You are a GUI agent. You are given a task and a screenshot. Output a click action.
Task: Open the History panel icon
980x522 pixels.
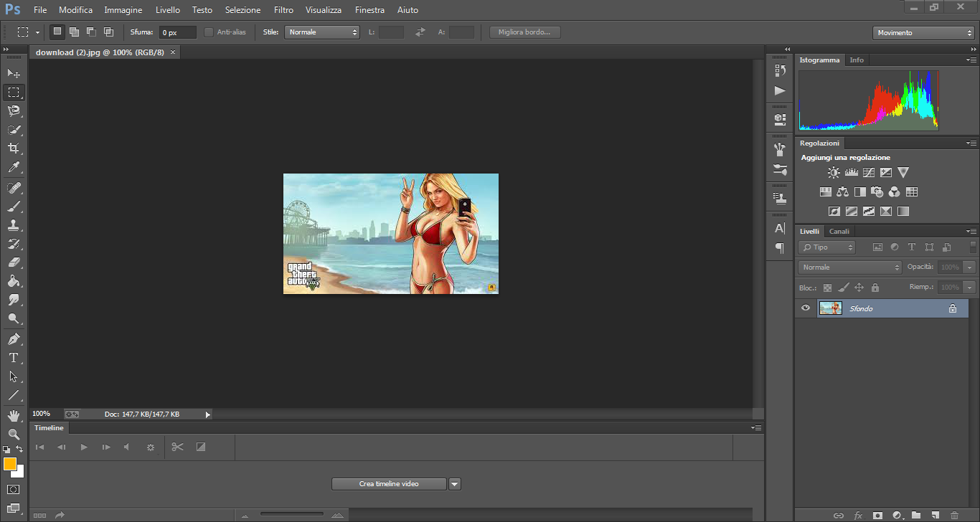click(780, 70)
